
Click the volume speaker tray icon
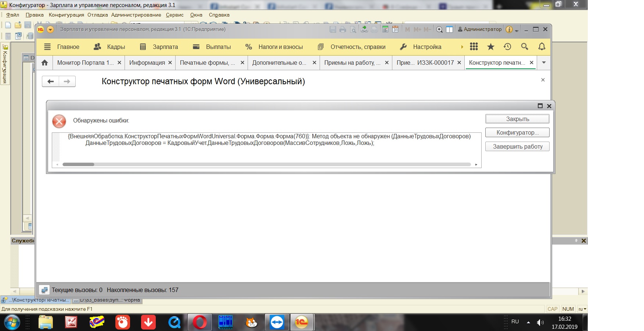pos(540,323)
